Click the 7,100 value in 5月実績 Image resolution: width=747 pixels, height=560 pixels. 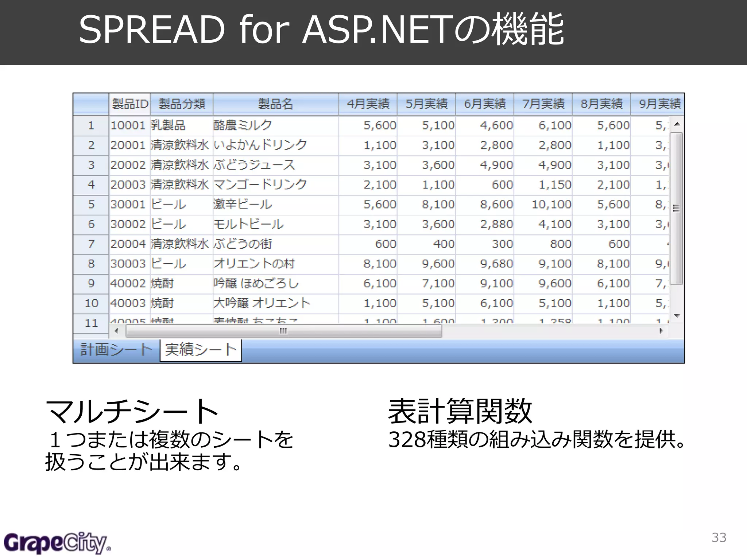pos(426,283)
